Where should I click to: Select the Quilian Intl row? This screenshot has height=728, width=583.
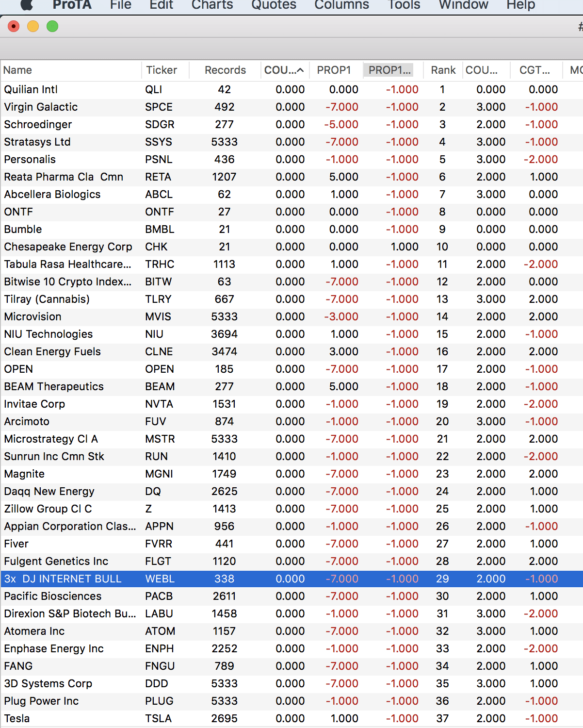291,90
